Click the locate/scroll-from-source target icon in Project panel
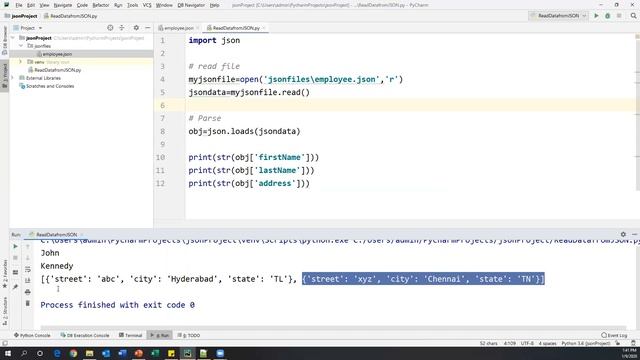This screenshot has width=640, height=360. pyautogui.click(x=110, y=28)
